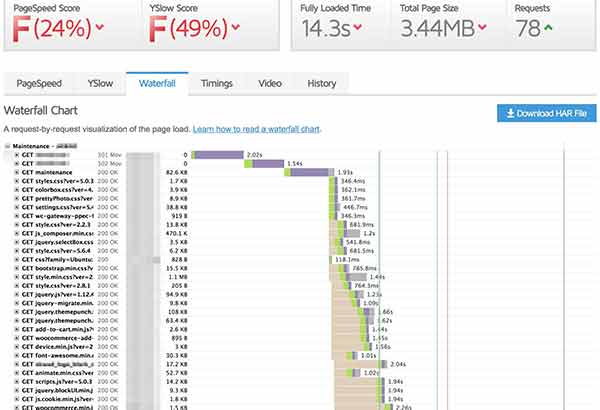Expand the GET maintenance request row
Viewport: 600px width, 410px height.
[x=17, y=173]
